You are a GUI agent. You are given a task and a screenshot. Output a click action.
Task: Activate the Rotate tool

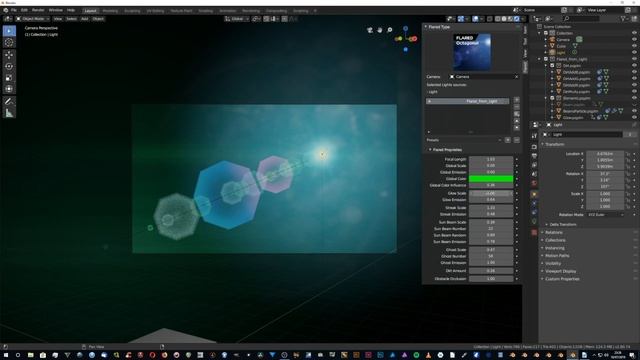[9, 66]
